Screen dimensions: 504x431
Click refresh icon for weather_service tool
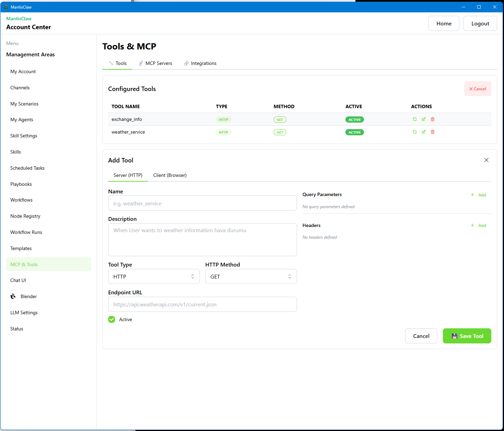[x=414, y=132]
